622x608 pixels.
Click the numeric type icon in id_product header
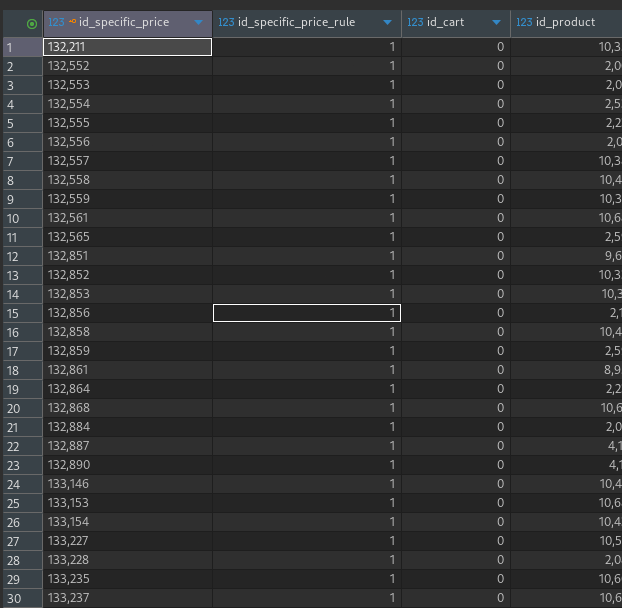coord(524,22)
